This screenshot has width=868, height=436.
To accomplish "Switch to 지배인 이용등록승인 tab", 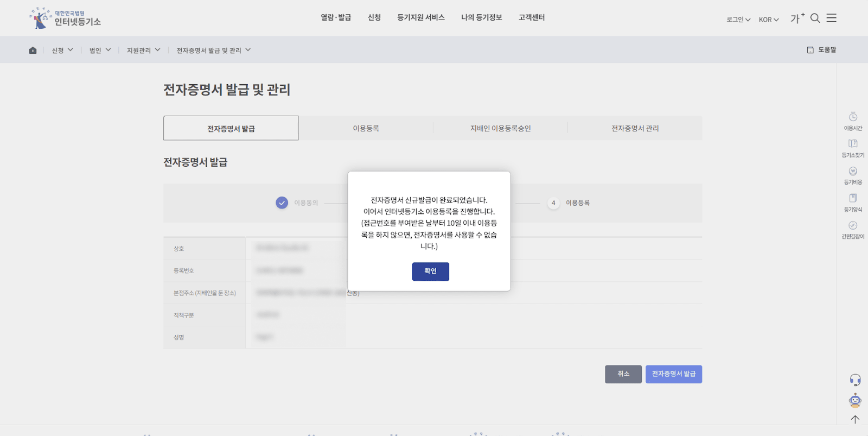I will click(x=500, y=128).
